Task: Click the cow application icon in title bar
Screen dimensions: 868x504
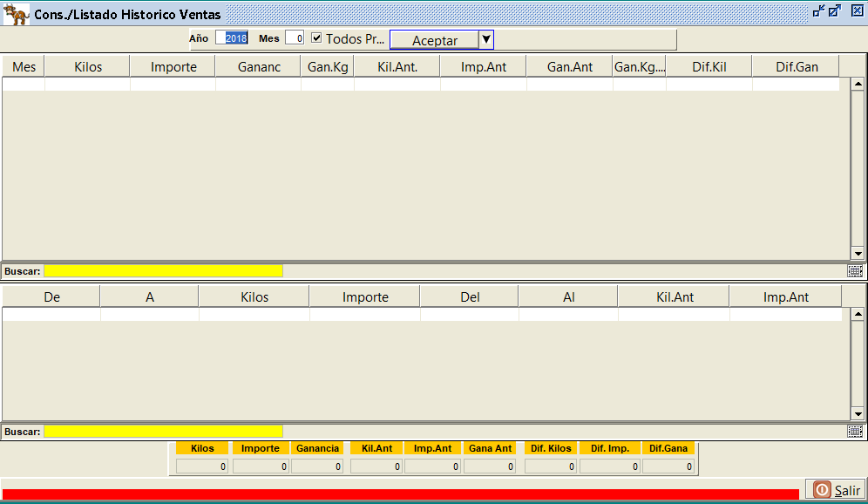Action: point(16,15)
